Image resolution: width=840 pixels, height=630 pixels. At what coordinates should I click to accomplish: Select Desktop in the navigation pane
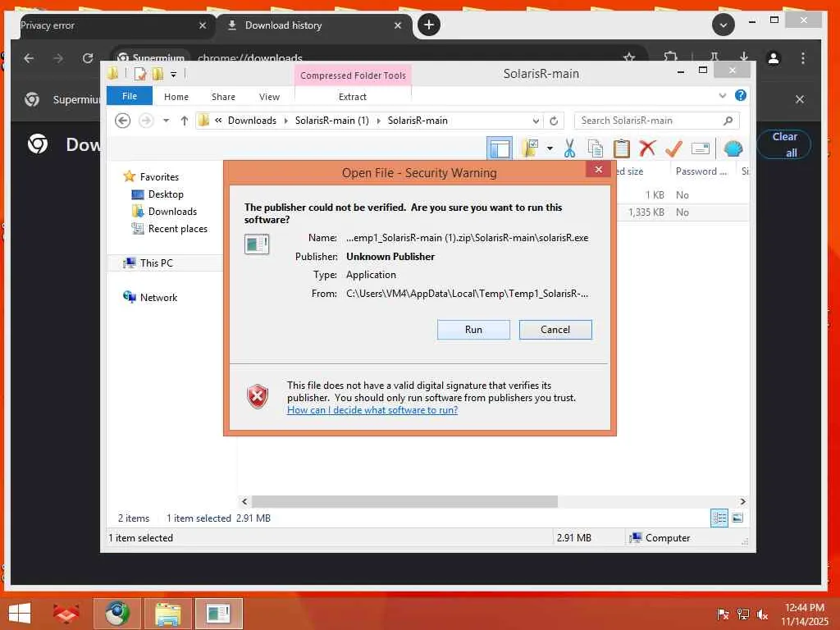coord(166,194)
